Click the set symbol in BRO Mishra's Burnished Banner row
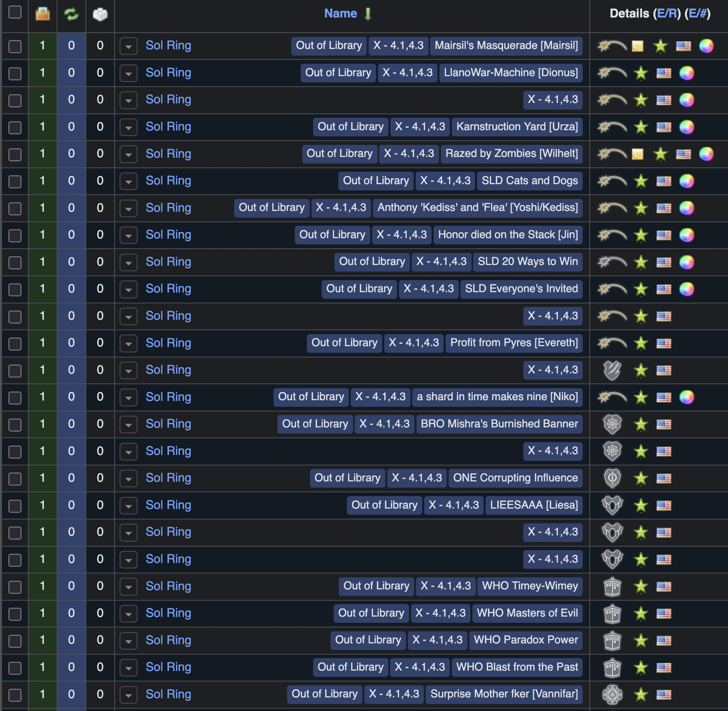 point(612,424)
